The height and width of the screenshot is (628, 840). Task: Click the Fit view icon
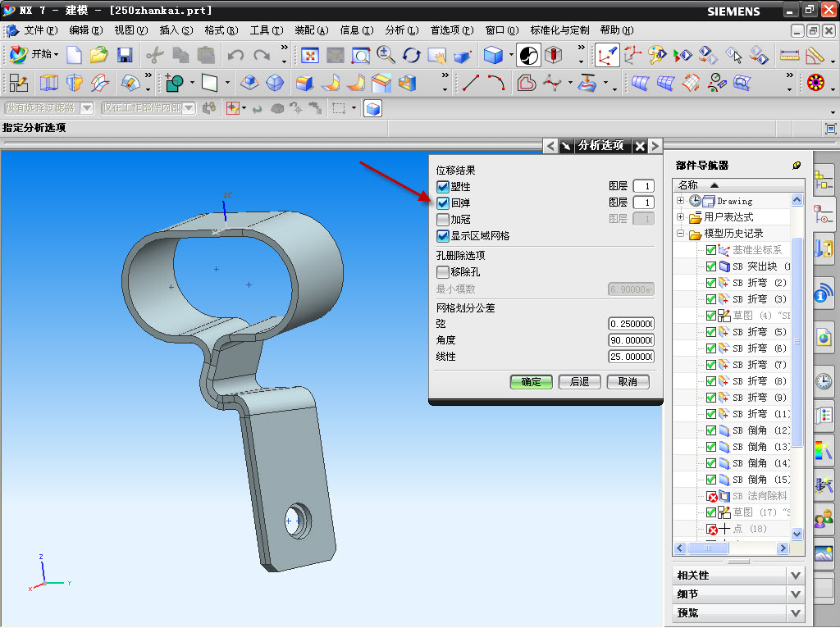[309, 55]
